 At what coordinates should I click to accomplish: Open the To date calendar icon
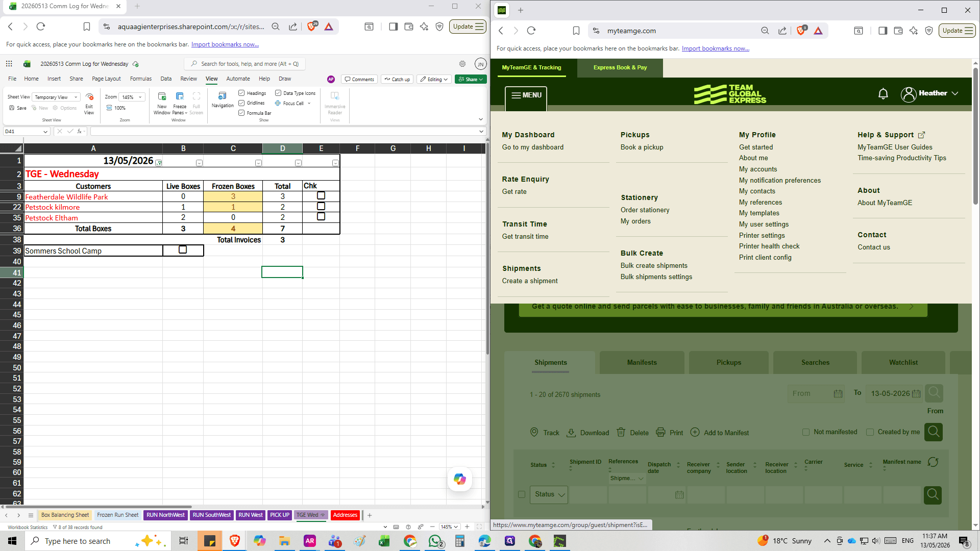(x=916, y=393)
